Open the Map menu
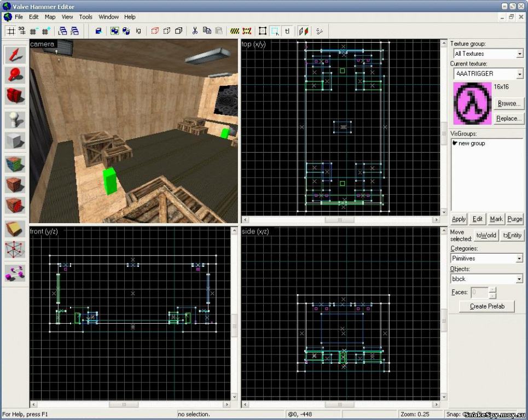 coord(50,17)
